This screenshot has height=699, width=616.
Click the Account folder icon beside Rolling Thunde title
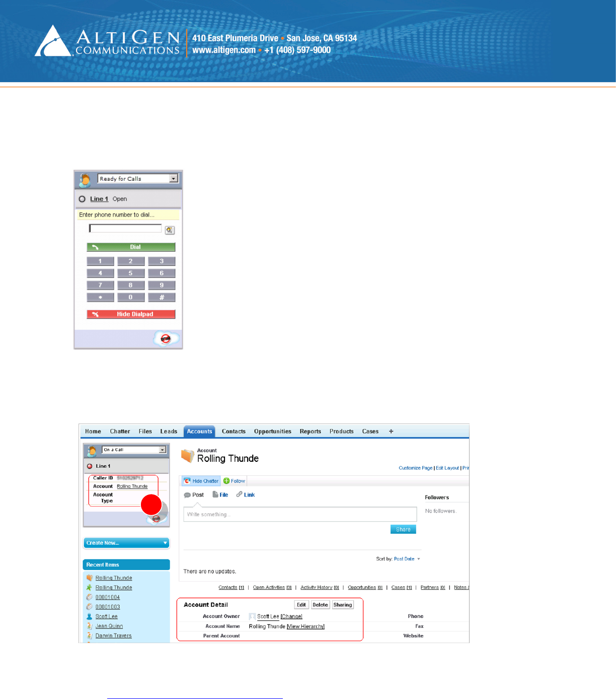click(188, 456)
